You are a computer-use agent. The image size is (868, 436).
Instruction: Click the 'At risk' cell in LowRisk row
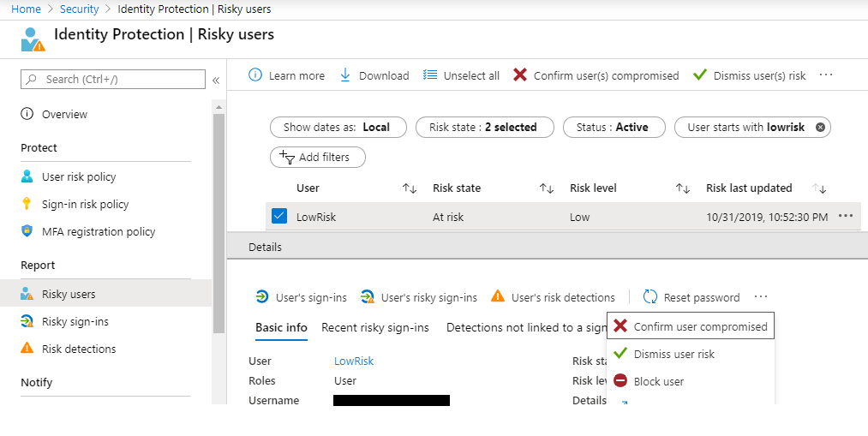click(448, 217)
